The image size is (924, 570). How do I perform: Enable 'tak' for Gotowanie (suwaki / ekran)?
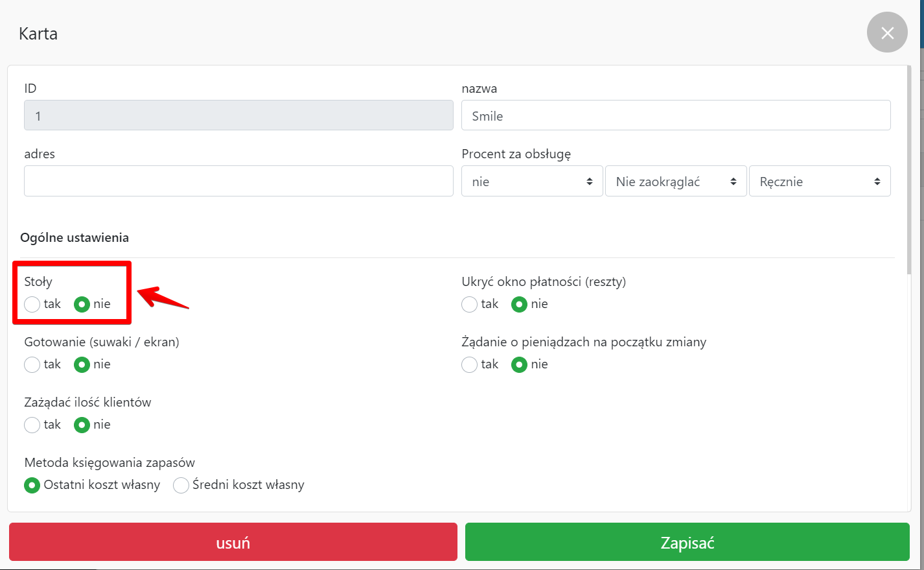[32, 364]
